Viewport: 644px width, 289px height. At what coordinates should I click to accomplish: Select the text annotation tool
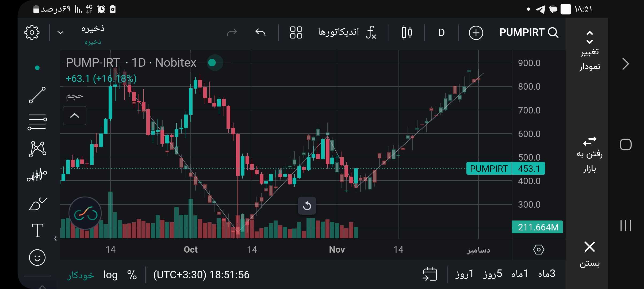(x=37, y=230)
